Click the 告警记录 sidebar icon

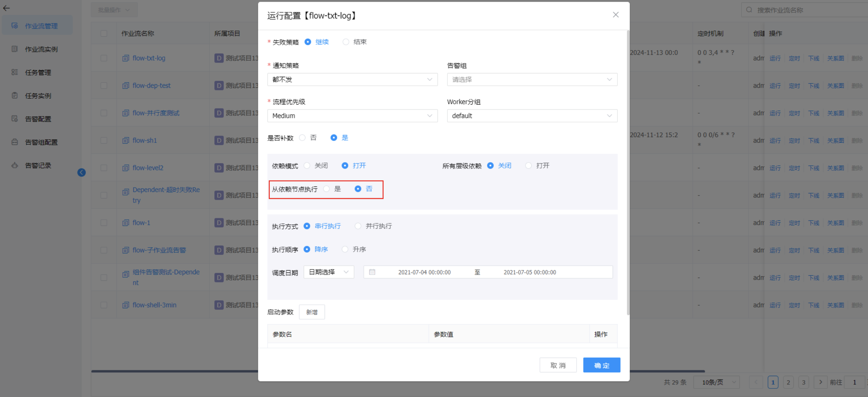[x=14, y=166]
